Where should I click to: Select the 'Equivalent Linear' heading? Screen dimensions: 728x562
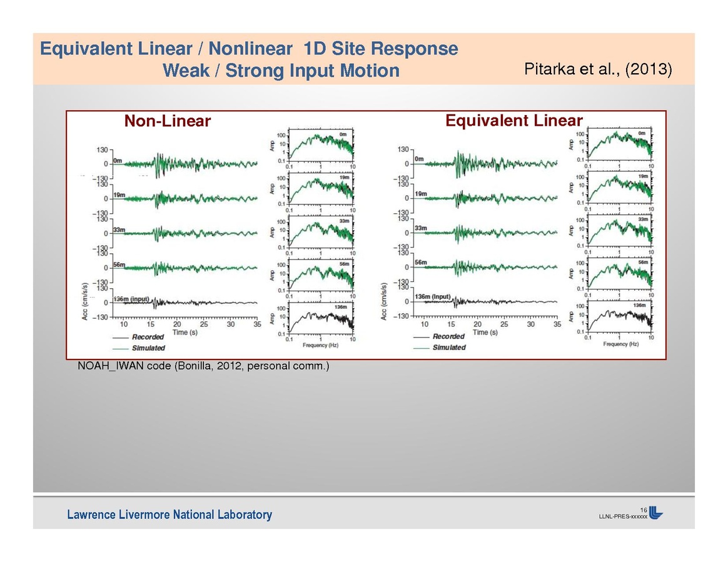[x=513, y=121]
